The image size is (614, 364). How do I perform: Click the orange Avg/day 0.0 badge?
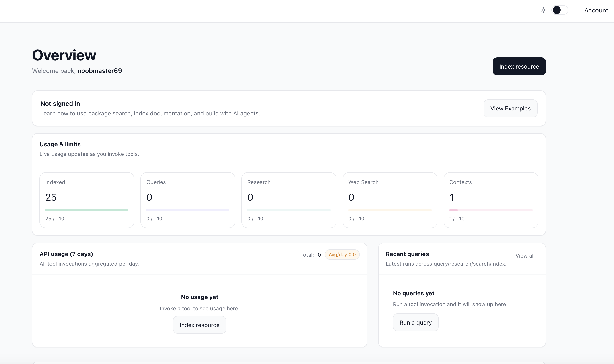tap(342, 254)
